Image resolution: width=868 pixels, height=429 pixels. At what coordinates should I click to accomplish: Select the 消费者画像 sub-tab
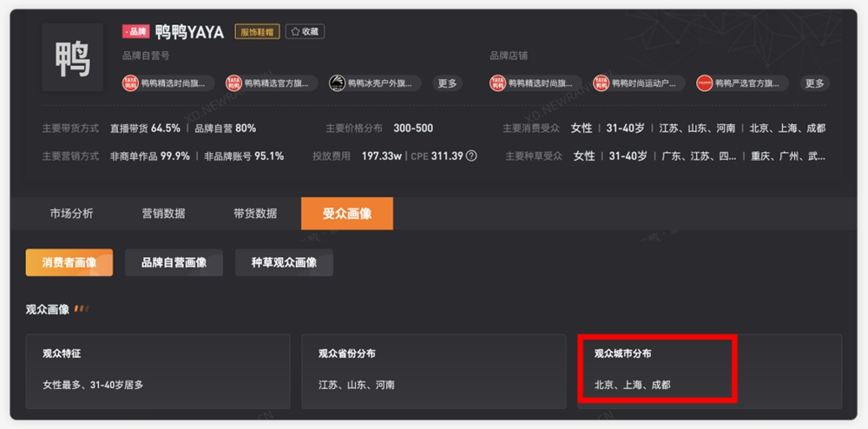click(x=69, y=262)
